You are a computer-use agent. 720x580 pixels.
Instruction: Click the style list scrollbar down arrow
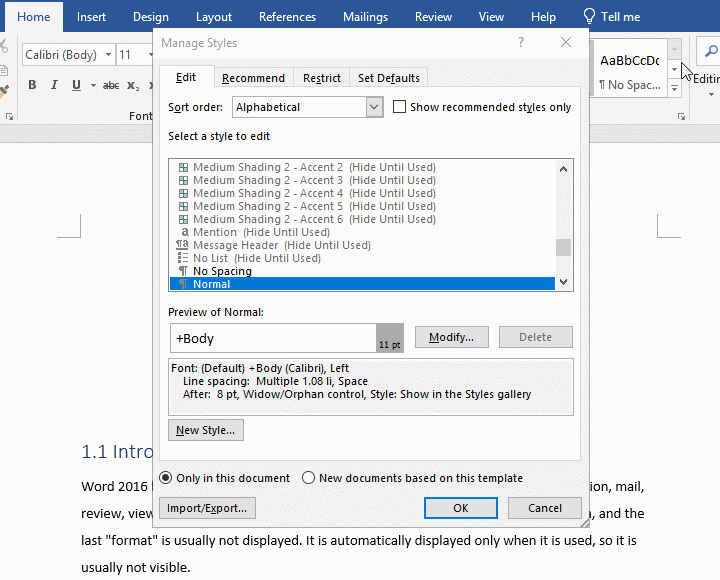click(564, 283)
